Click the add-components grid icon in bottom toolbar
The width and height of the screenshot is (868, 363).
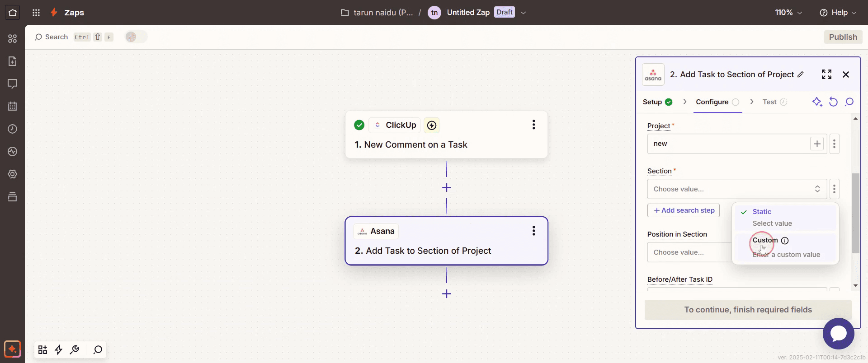42,350
